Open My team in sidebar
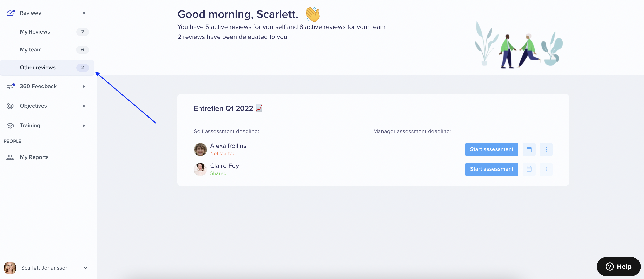The width and height of the screenshot is (644, 279). point(47,49)
